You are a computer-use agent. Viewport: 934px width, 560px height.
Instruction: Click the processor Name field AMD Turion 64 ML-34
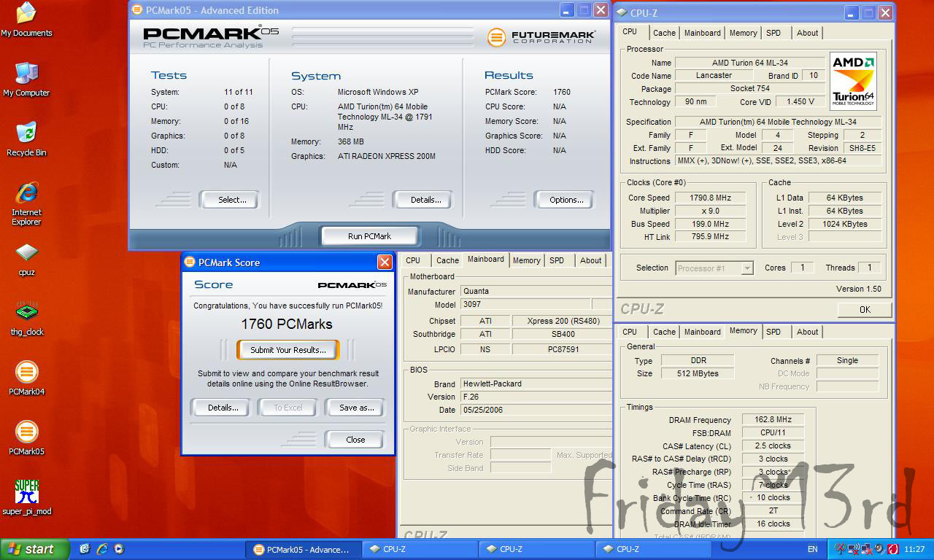(749, 63)
